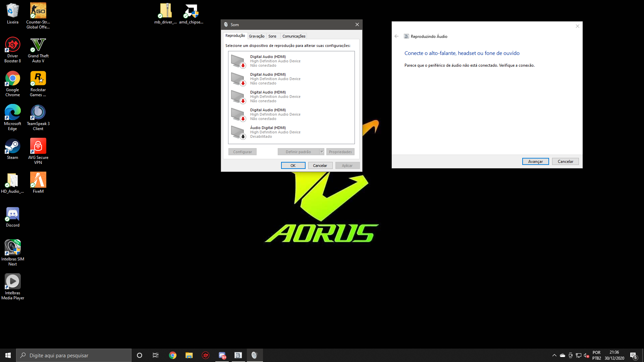Image resolution: width=644 pixels, height=362 pixels.
Task: Open the clock showing 21:36
Action: pos(614,355)
